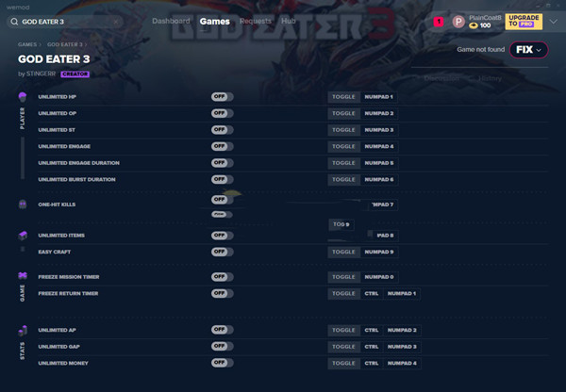Switch to the Dashboard tab
This screenshot has width=566, height=392.
171,20
